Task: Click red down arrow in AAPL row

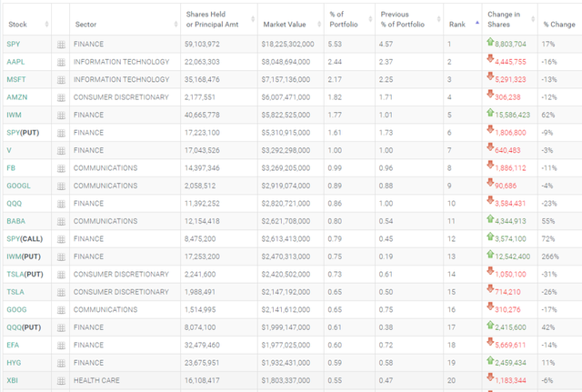Action: [x=490, y=58]
